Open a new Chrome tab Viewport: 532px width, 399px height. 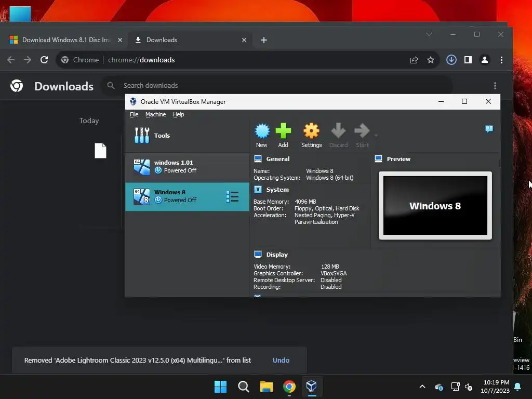pos(263,40)
